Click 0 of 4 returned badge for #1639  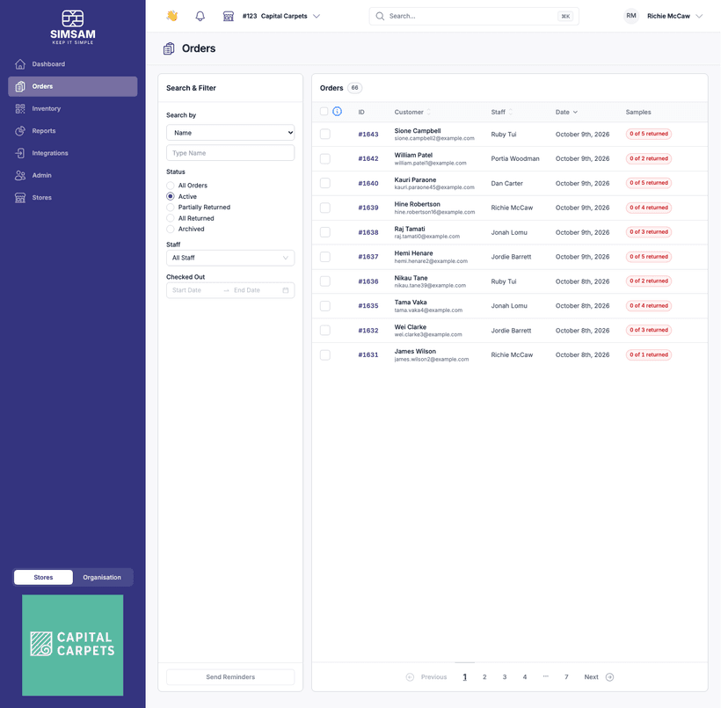[649, 208]
